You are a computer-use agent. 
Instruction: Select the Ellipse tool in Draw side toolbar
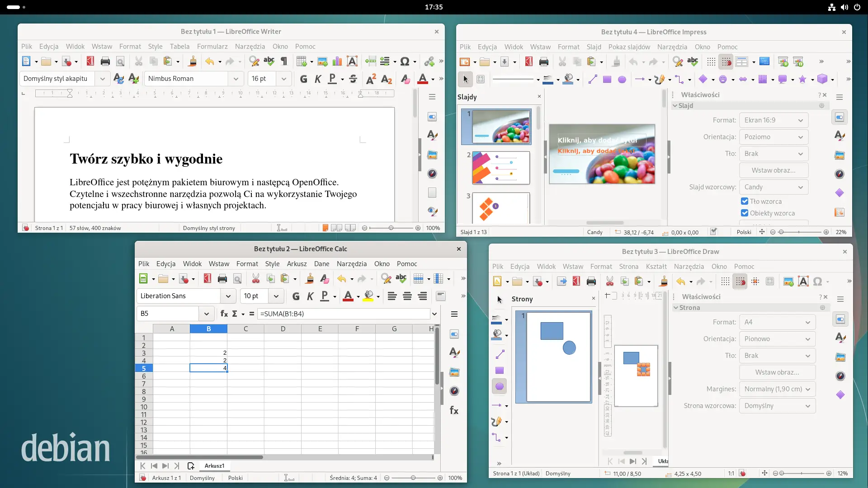click(500, 386)
